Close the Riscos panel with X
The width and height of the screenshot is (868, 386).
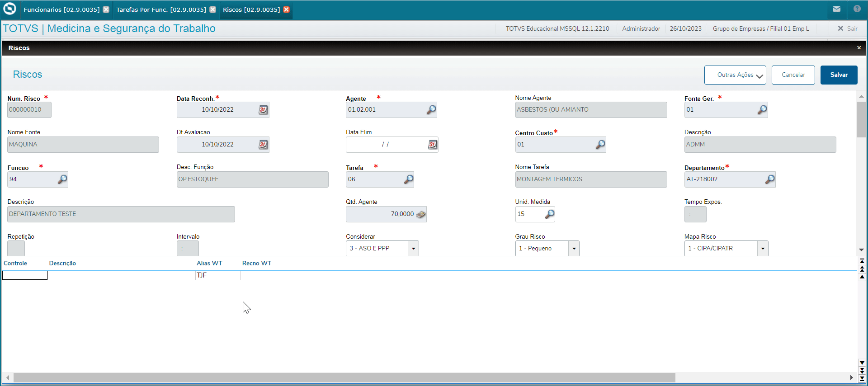[859, 48]
